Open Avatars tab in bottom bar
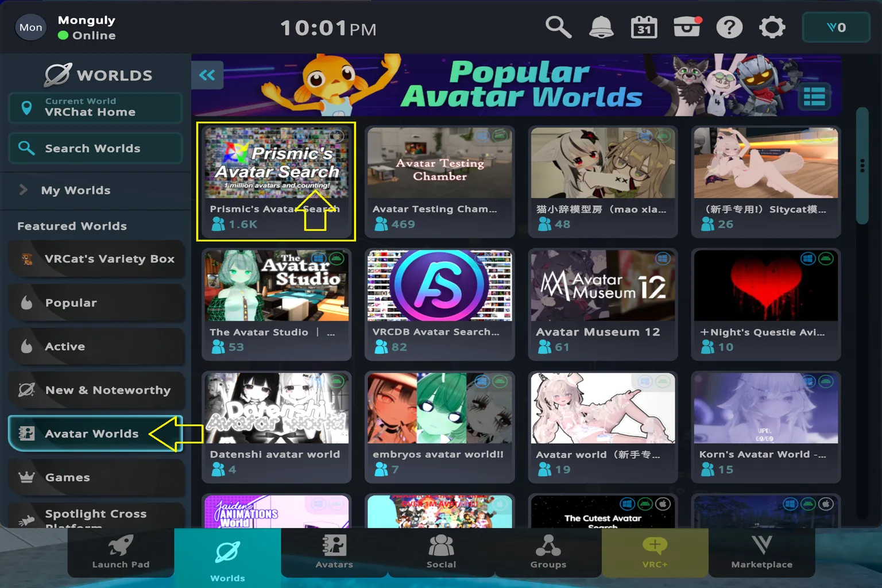Viewport: 882px width, 588px height. coord(334,552)
